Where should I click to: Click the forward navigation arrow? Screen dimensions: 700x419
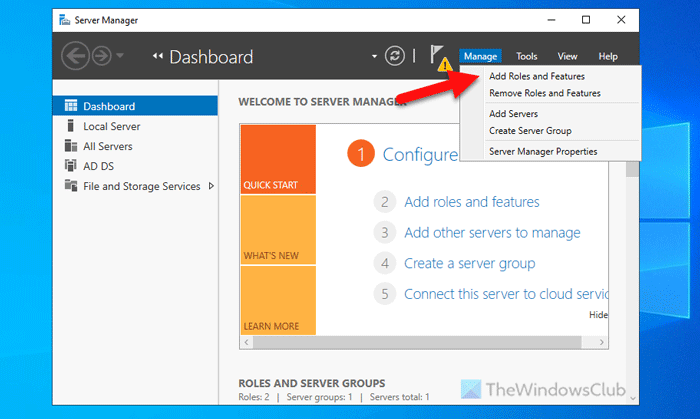pos(103,56)
